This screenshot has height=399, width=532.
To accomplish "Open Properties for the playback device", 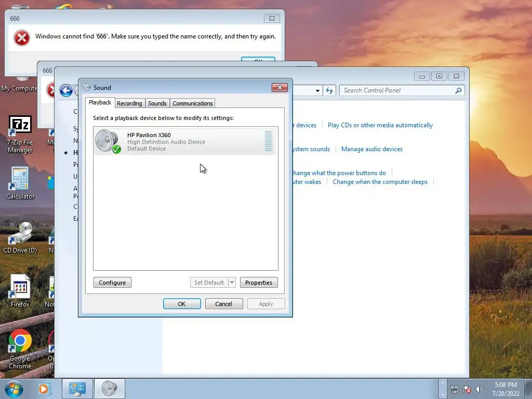I will (x=259, y=283).
